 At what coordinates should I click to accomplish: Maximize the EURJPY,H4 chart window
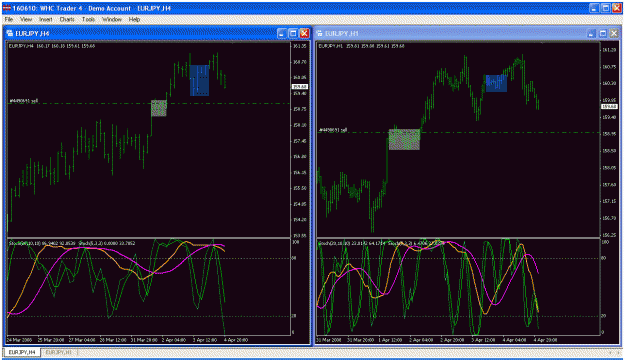[x=293, y=33]
